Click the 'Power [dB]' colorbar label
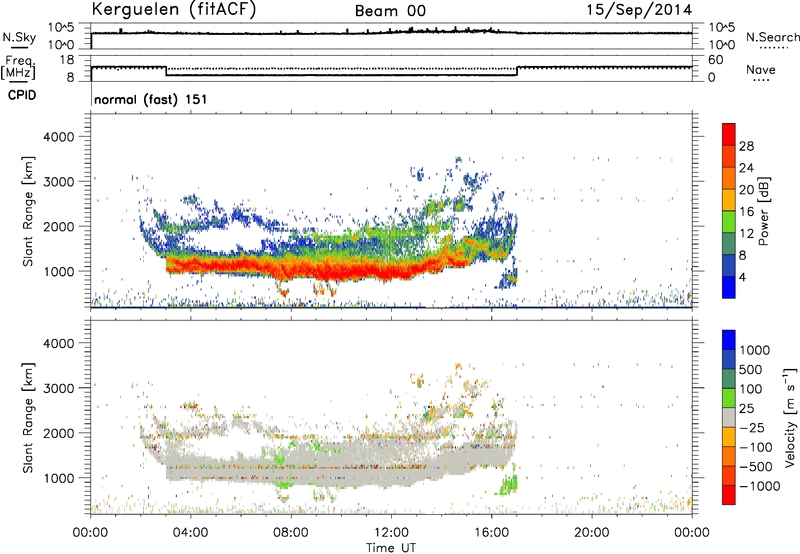 click(x=763, y=211)
